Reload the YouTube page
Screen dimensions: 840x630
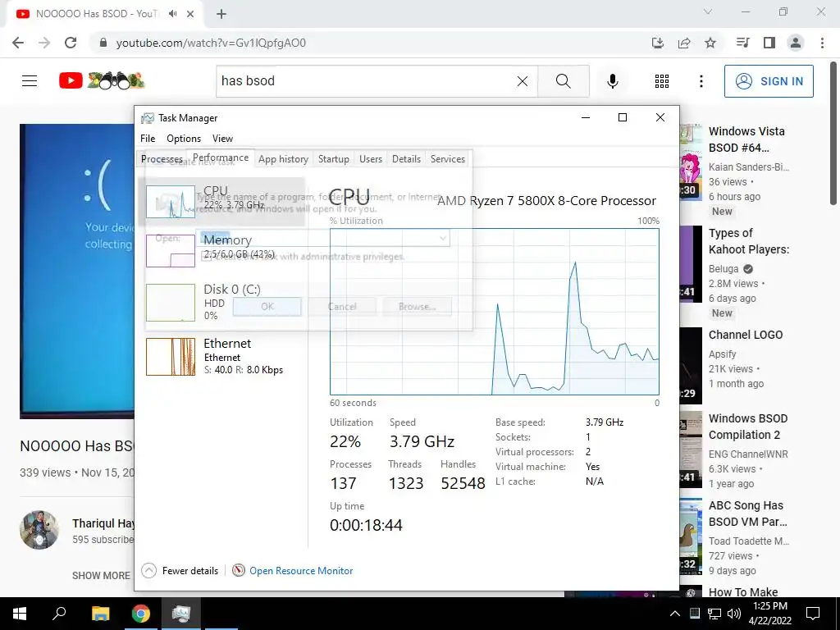click(71, 43)
